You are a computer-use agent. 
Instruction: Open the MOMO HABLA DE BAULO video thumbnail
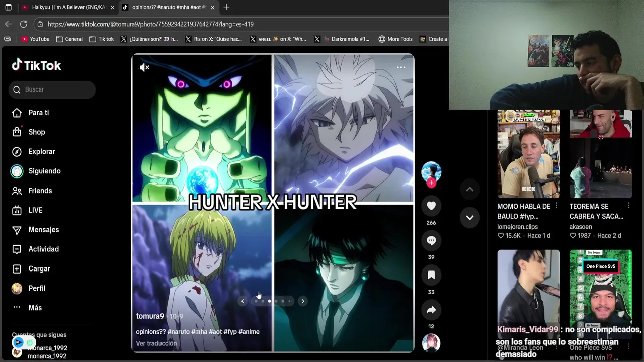click(x=528, y=154)
